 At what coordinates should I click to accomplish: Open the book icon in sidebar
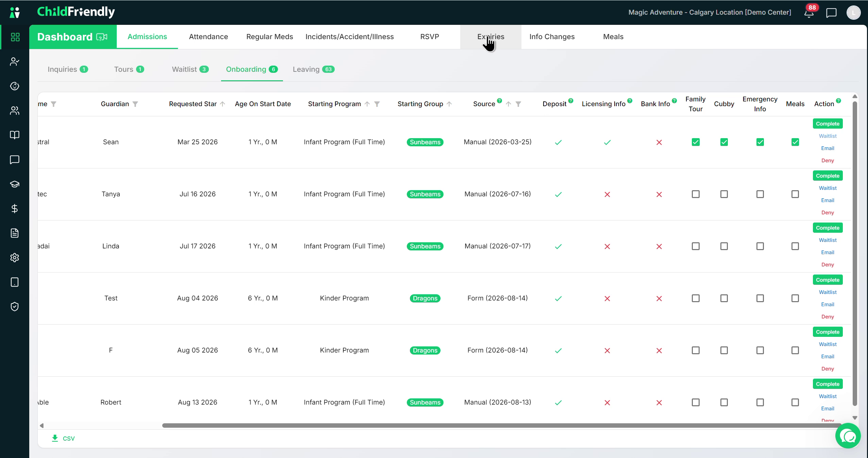point(15,135)
